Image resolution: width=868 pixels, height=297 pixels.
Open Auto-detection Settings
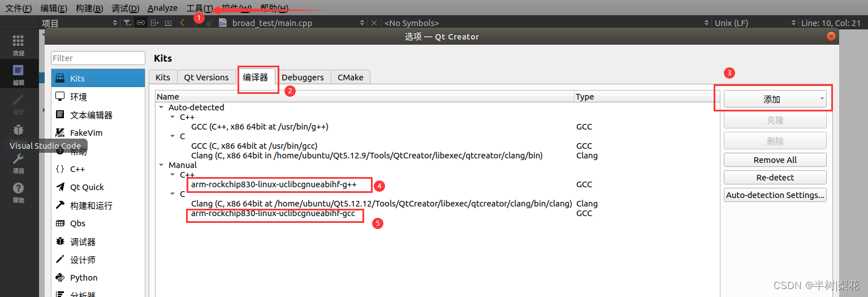pyautogui.click(x=775, y=195)
